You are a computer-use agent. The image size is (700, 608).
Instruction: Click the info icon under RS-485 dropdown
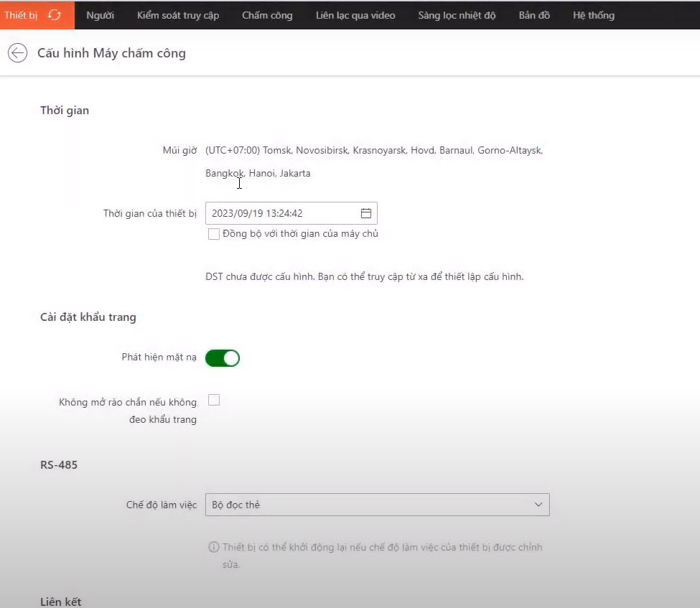[213, 547]
